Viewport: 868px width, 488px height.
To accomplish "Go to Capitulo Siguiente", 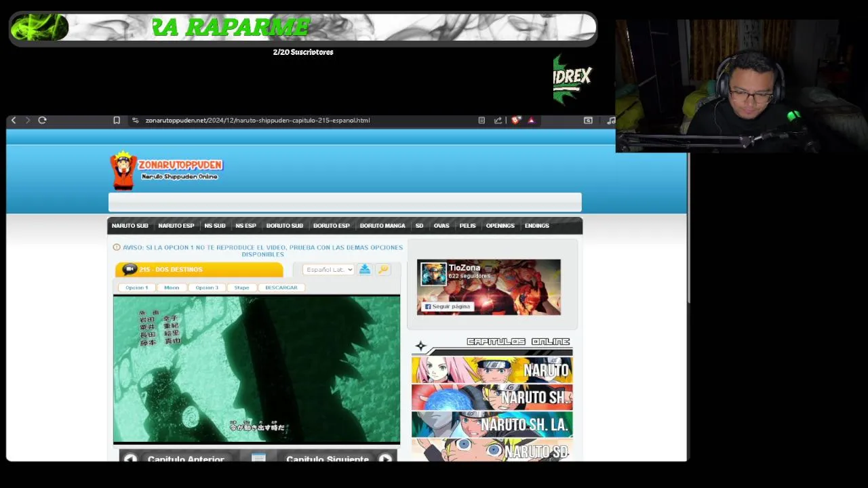I will (328, 459).
